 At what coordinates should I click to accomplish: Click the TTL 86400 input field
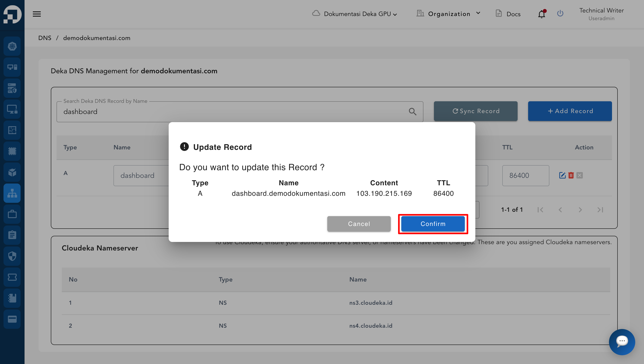coord(525,175)
